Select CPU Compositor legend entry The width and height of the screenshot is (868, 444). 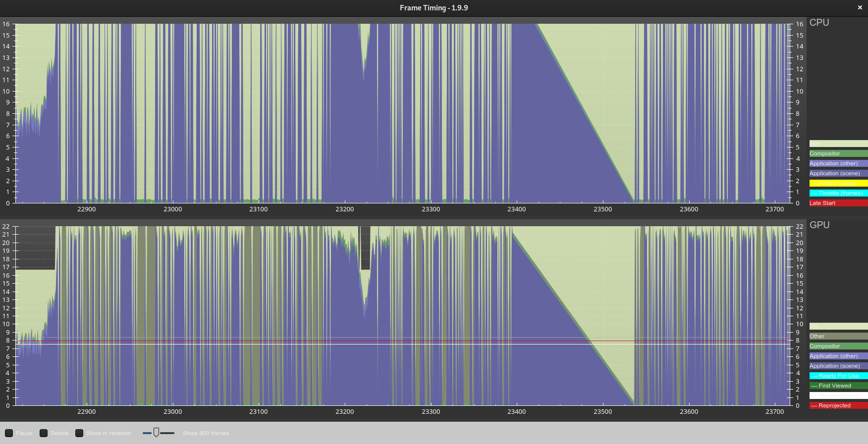[838, 153]
